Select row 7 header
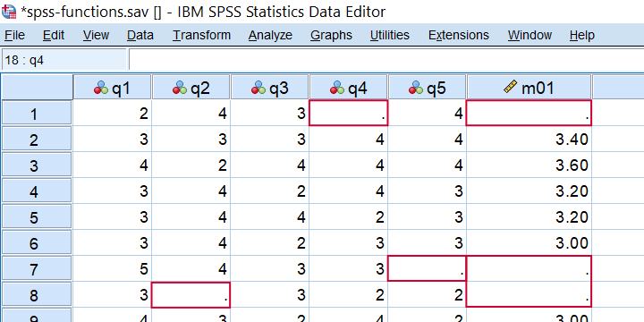 pyautogui.click(x=37, y=269)
